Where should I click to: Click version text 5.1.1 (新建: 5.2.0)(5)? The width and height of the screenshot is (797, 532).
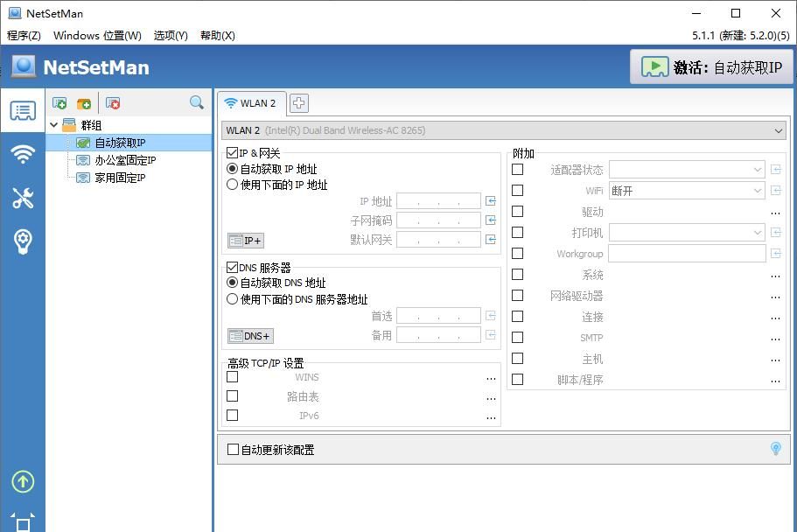741,35
